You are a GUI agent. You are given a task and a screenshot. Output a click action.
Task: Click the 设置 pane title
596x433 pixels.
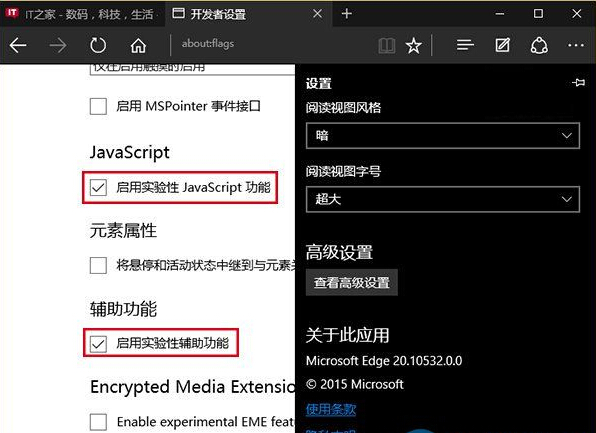pyautogui.click(x=319, y=83)
